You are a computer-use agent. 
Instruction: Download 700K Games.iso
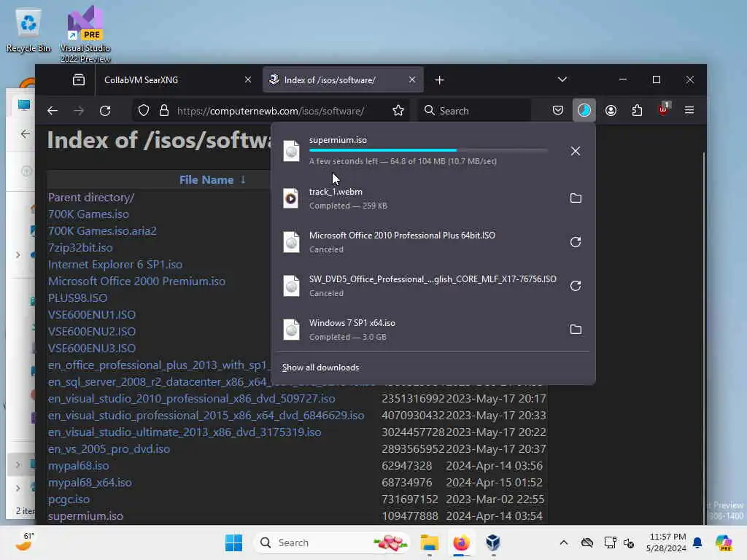tap(88, 214)
